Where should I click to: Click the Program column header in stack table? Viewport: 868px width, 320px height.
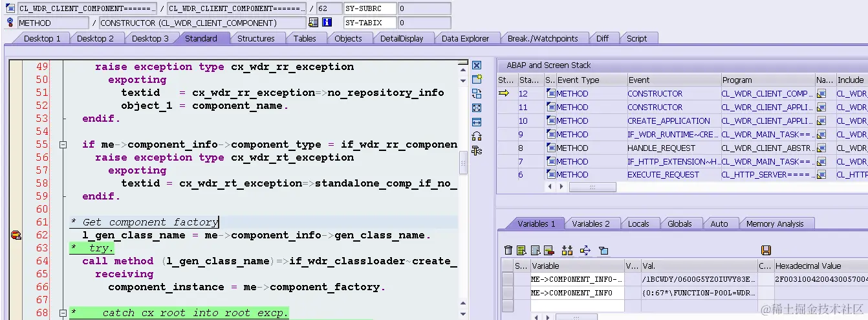coord(768,80)
